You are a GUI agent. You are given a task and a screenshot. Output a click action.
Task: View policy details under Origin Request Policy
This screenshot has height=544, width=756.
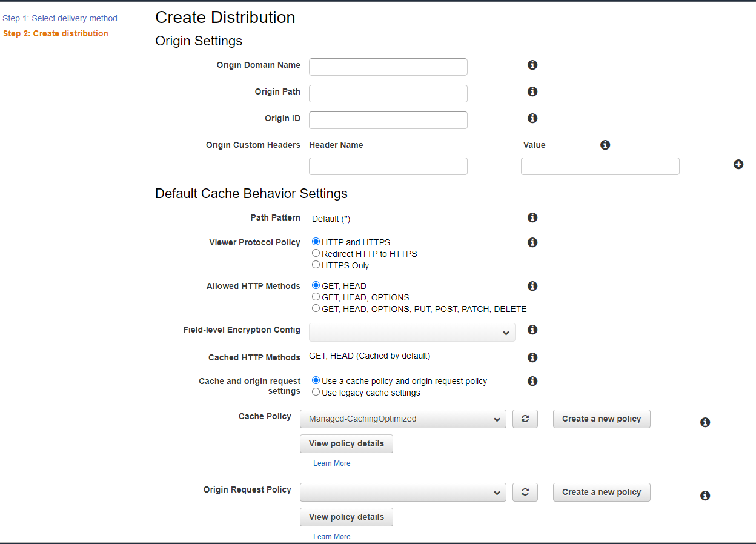point(346,517)
